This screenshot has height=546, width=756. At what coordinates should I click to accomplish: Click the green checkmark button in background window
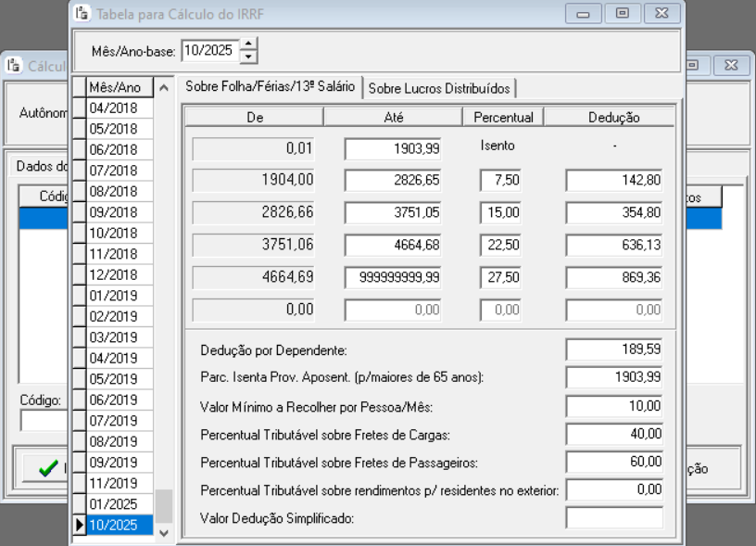[46, 469]
